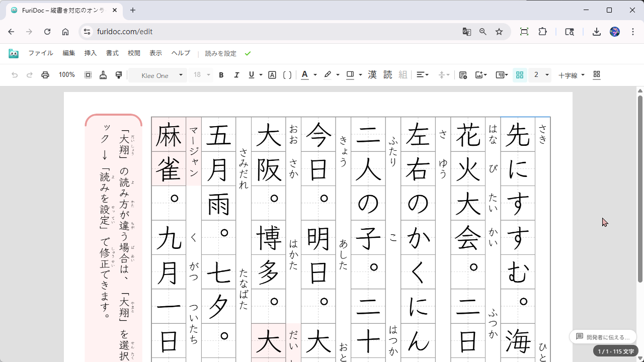Click the 読 furigana reading icon
The image size is (644, 362).
click(387, 74)
